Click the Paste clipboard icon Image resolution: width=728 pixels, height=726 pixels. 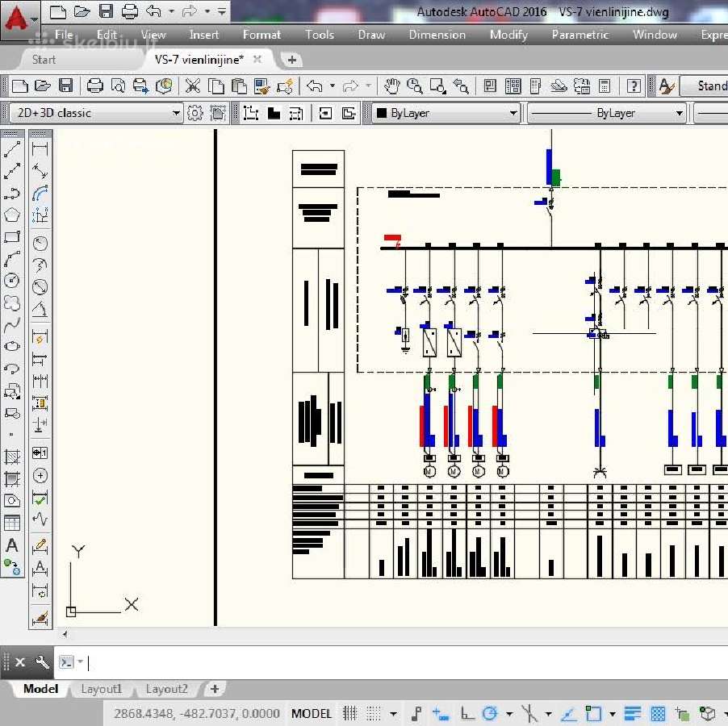point(239,86)
